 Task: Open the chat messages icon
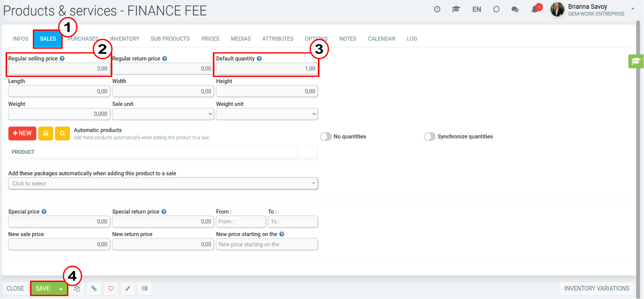click(515, 10)
